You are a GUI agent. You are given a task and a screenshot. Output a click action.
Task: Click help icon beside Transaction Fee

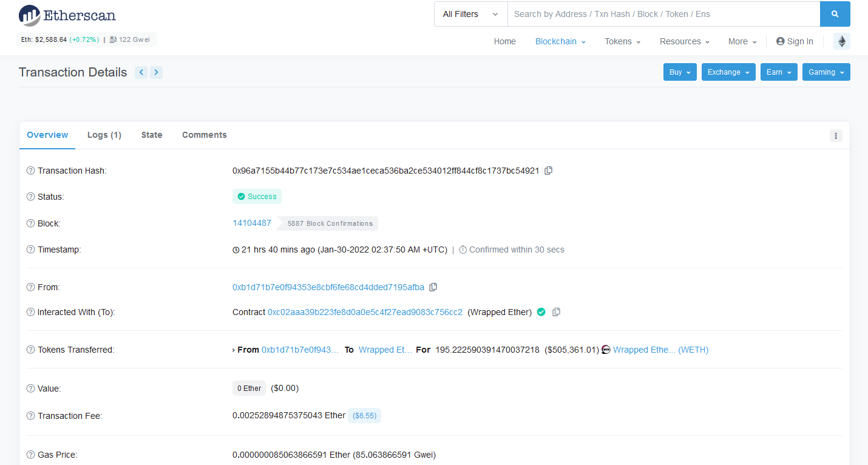point(31,416)
